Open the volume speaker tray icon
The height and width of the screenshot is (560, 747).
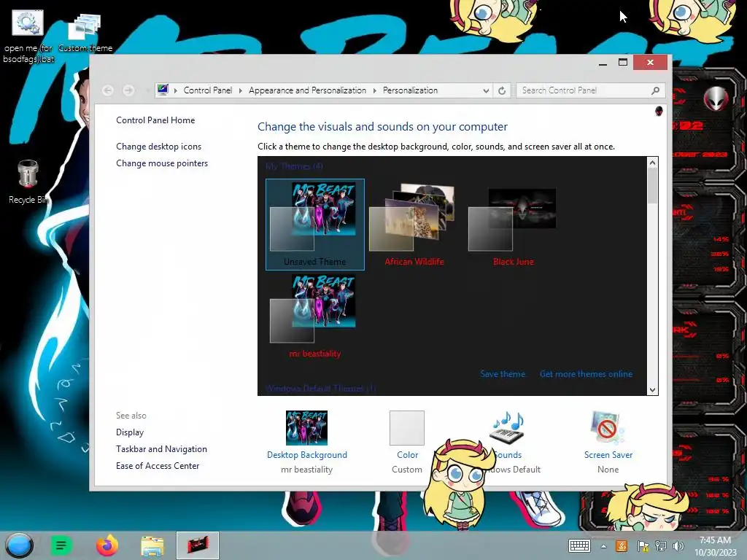coord(678,545)
